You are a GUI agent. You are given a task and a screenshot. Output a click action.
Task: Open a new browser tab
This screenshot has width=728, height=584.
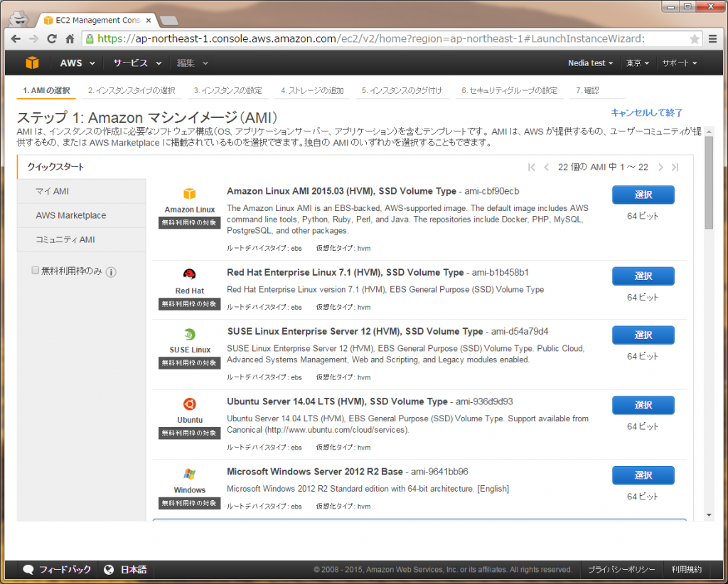click(x=168, y=21)
